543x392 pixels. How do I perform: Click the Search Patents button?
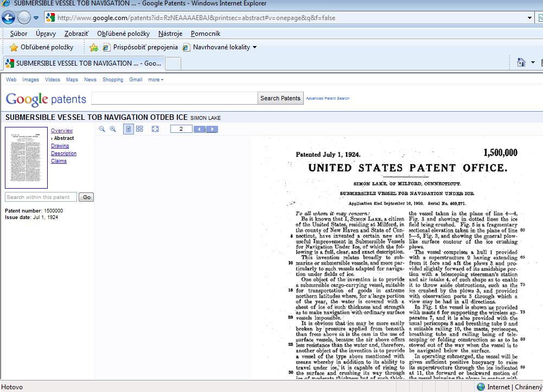[x=280, y=98]
